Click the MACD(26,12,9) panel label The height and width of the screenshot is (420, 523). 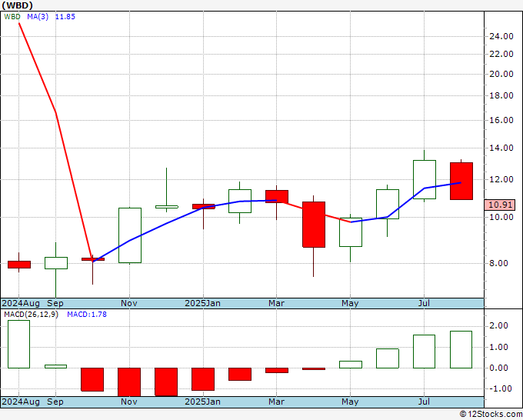pos(31,315)
